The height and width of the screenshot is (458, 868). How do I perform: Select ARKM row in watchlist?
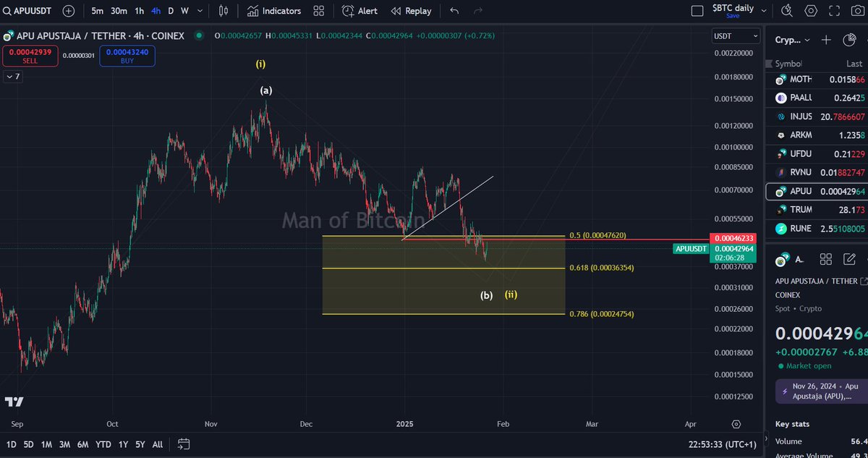tap(817, 135)
